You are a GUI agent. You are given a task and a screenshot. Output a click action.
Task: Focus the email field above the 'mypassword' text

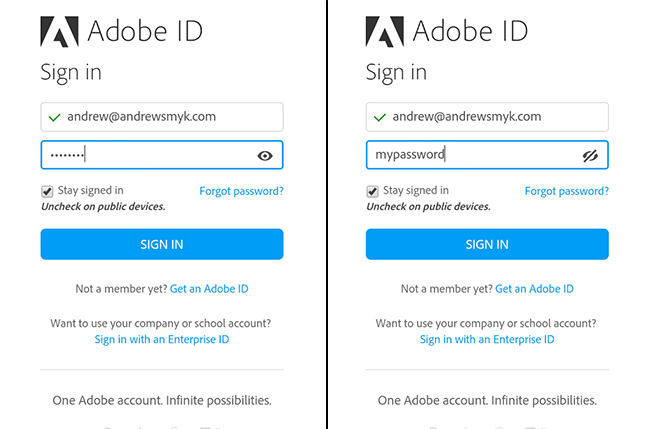point(495,117)
